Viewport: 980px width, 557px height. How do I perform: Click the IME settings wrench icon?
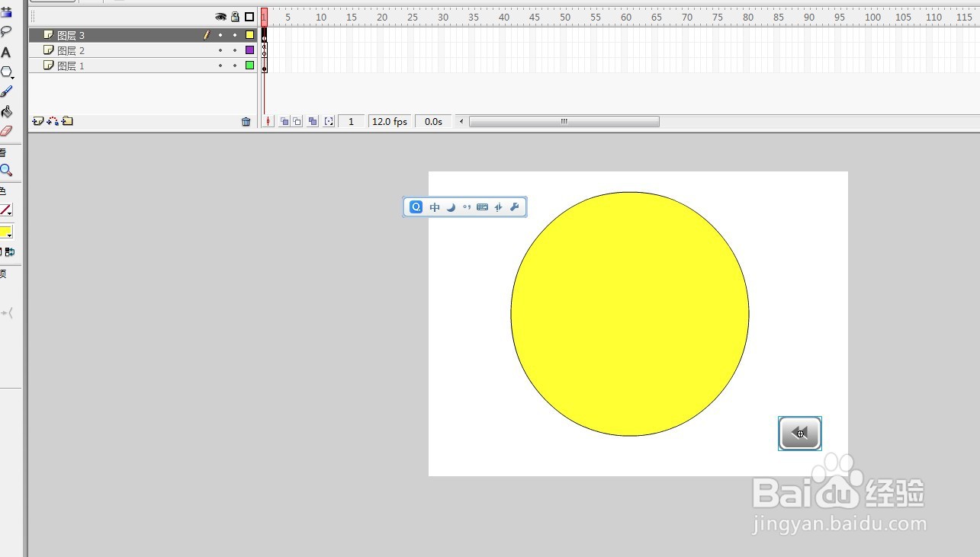pos(514,207)
